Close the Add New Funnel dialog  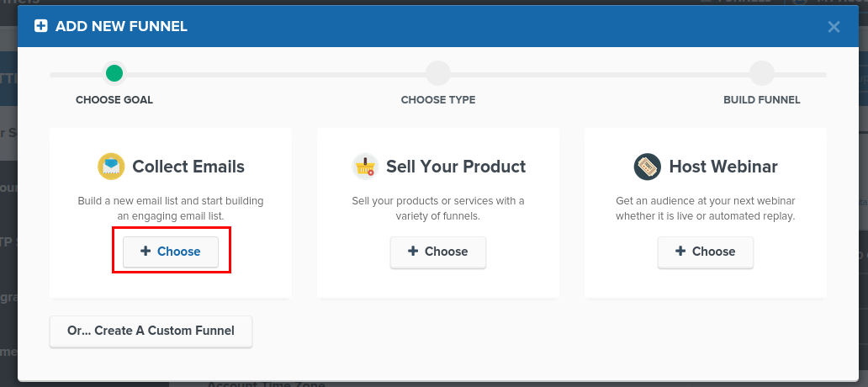(x=834, y=27)
